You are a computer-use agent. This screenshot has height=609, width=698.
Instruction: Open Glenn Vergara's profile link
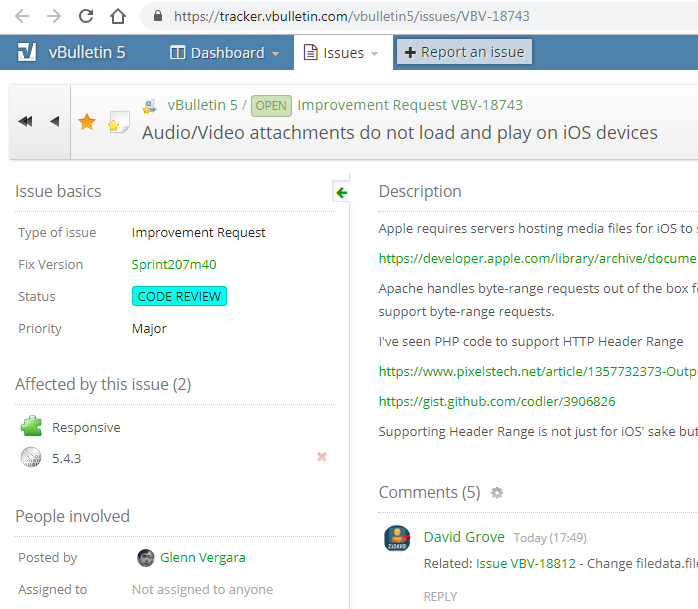click(203, 557)
